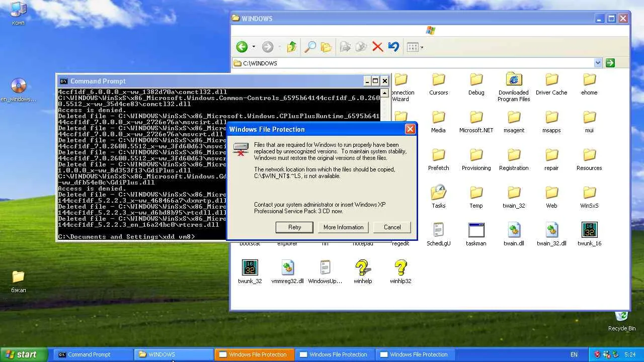The height and width of the screenshot is (362, 644).
Task: Select the repair folder
Action: click(551, 159)
